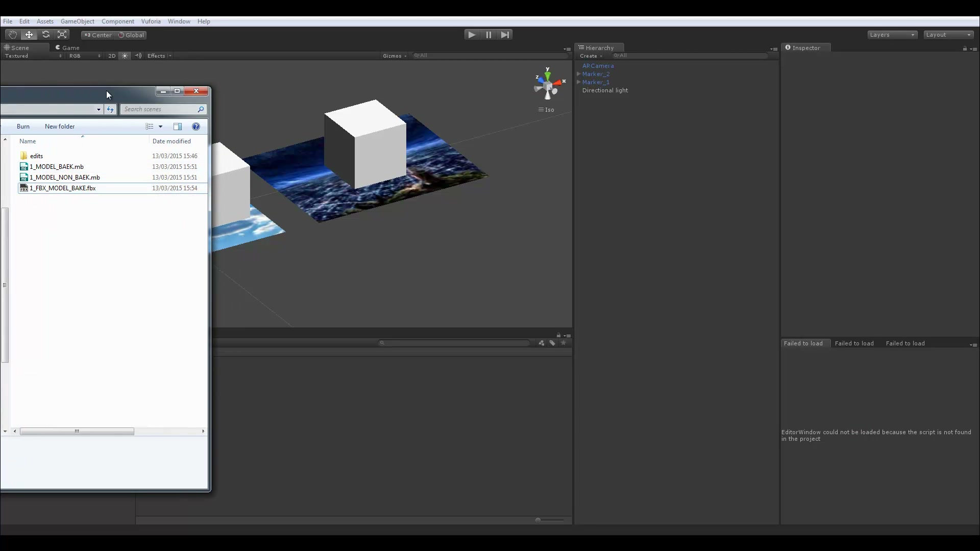Select 1_FBX_MODEL_BAKE.fbx file
The height and width of the screenshot is (551, 980).
pyautogui.click(x=63, y=188)
